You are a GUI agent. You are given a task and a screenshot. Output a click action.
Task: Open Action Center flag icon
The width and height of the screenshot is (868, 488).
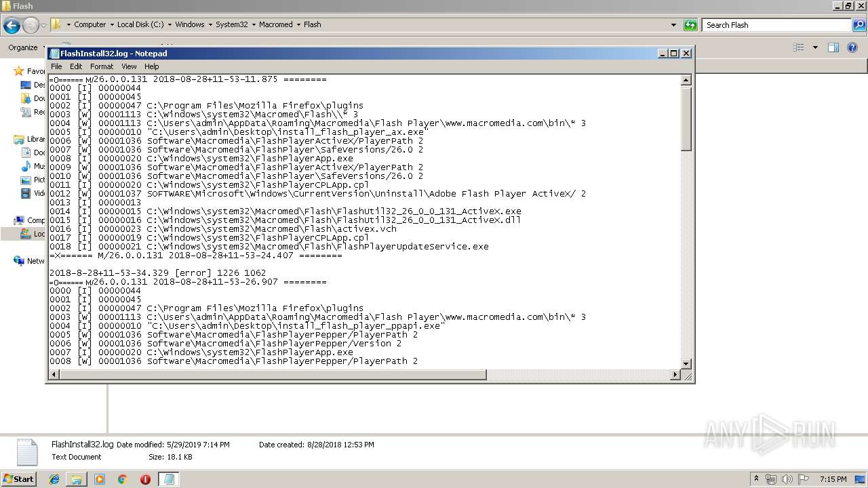(803, 479)
